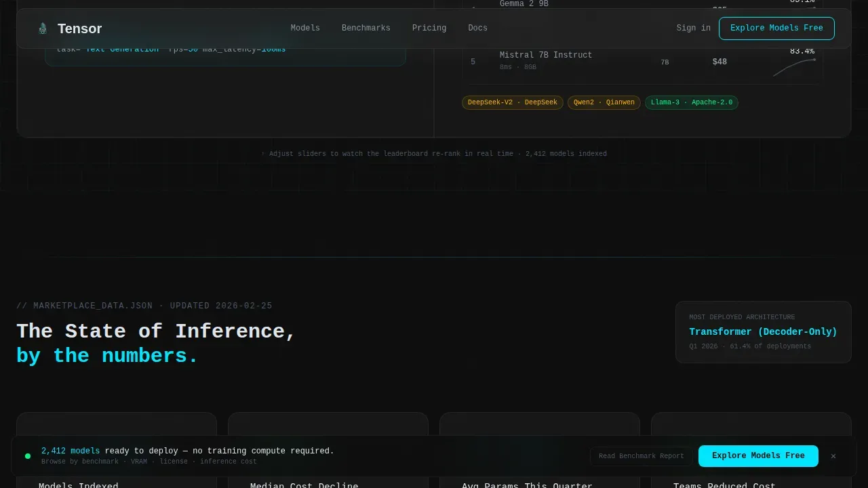Dismiss the bottom banner with X

coord(833,456)
